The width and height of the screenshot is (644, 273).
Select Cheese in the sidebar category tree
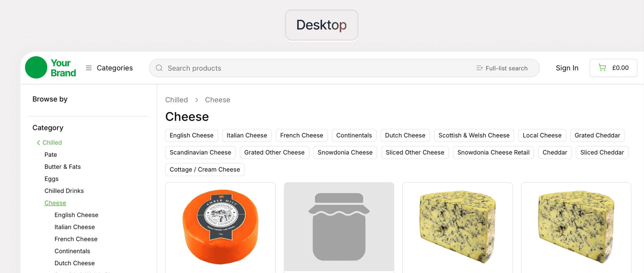(55, 203)
